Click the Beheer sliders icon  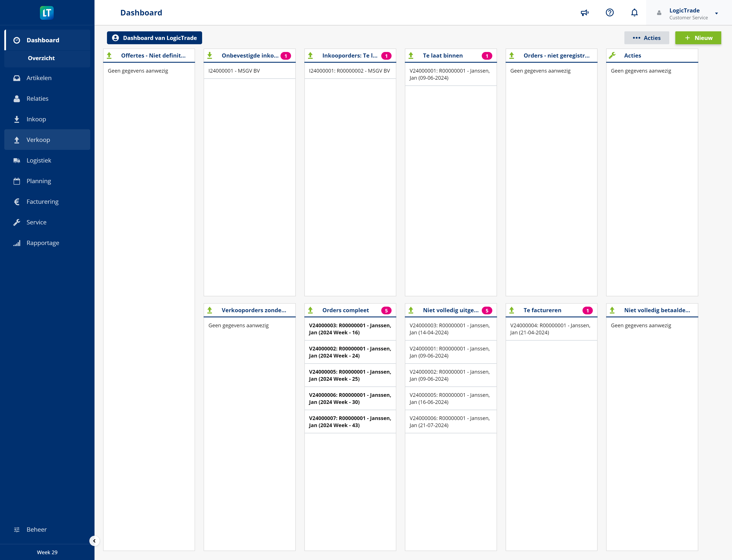click(17, 530)
